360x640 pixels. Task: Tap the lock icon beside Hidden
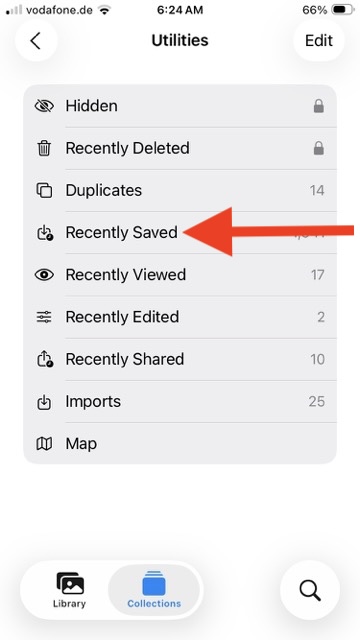pos(319,106)
